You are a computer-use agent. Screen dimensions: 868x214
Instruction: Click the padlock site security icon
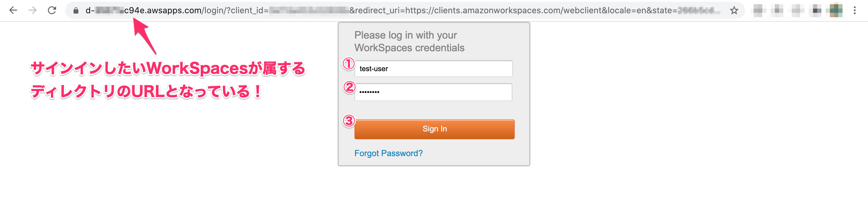coord(76,11)
